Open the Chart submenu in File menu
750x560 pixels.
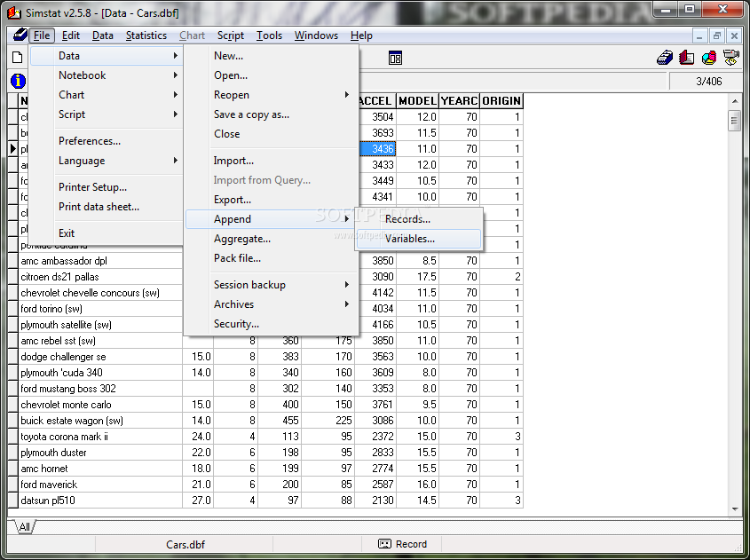107,95
